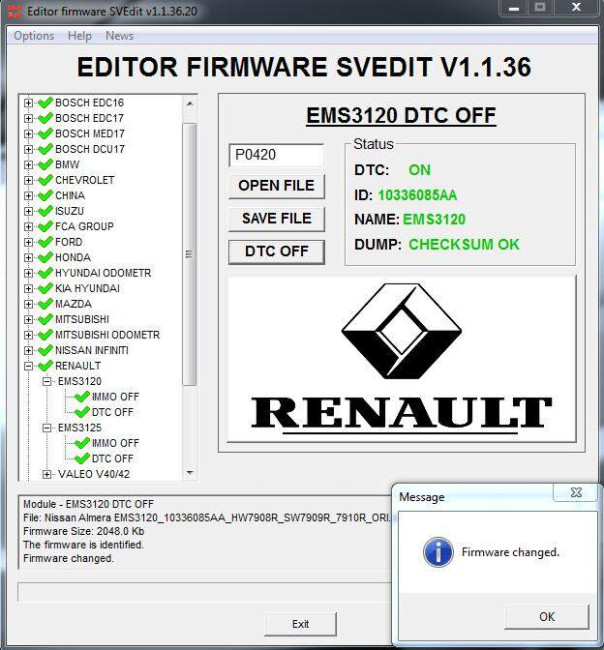The image size is (604, 650).
Task: Confirm the message with OK
Action: [547, 617]
